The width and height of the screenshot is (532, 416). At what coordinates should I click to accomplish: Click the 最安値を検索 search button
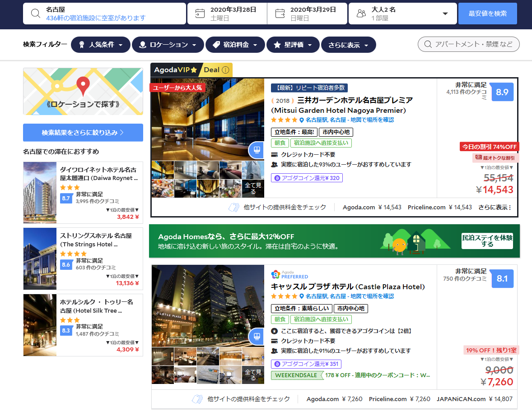[488, 14]
